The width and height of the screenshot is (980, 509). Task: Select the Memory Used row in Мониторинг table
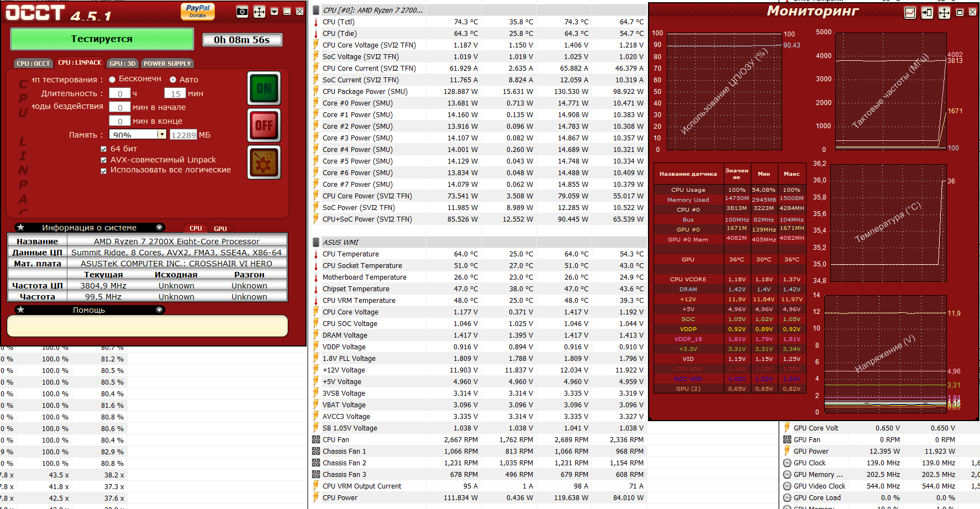(x=729, y=200)
